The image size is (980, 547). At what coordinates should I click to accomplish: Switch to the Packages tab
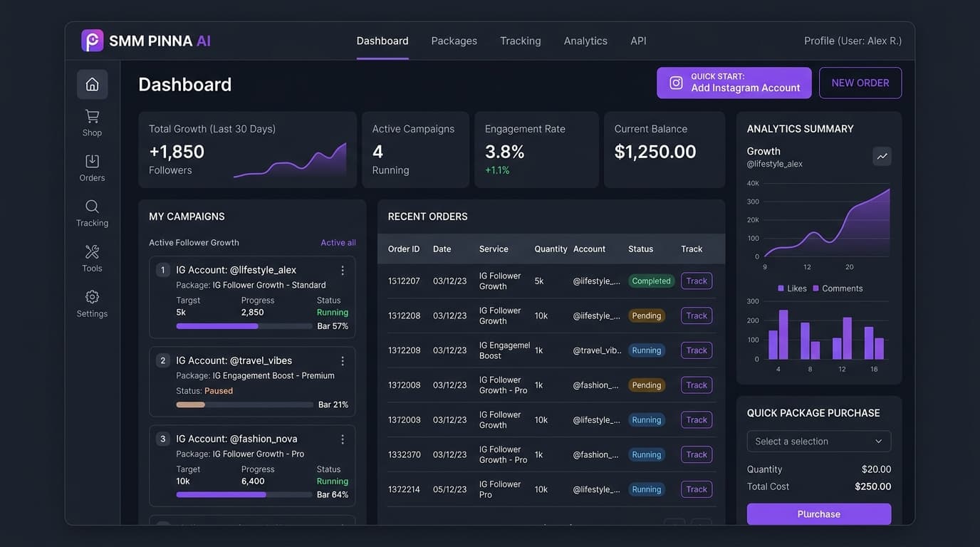coord(454,41)
